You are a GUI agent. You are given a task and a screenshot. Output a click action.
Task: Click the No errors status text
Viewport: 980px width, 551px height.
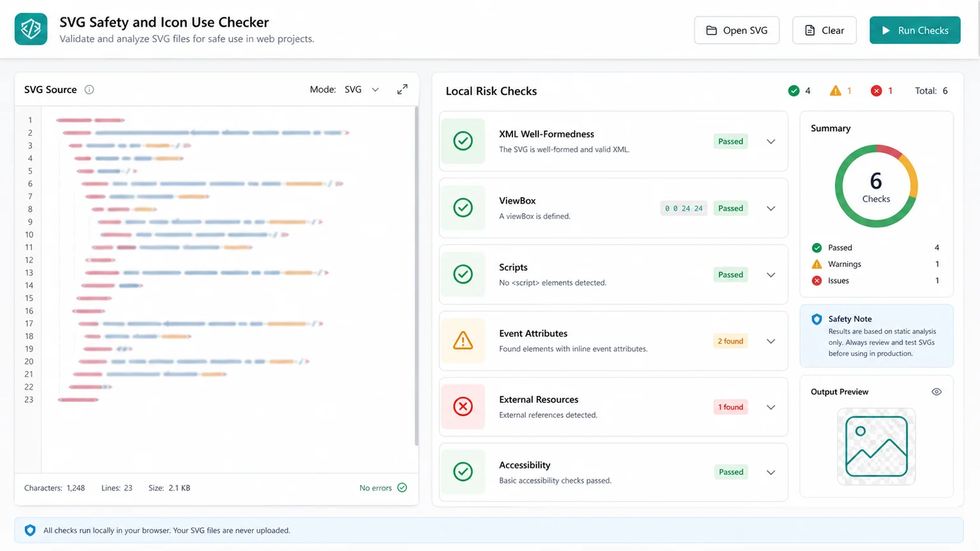(375, 488)
